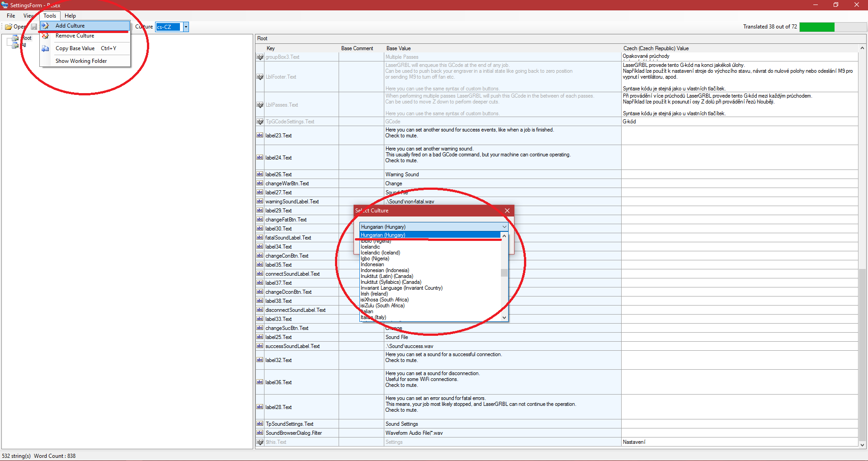Click the row icon beside TpSoundSettings.Text
This screenshot has height=461, width=868.
(x=260, y=423)
